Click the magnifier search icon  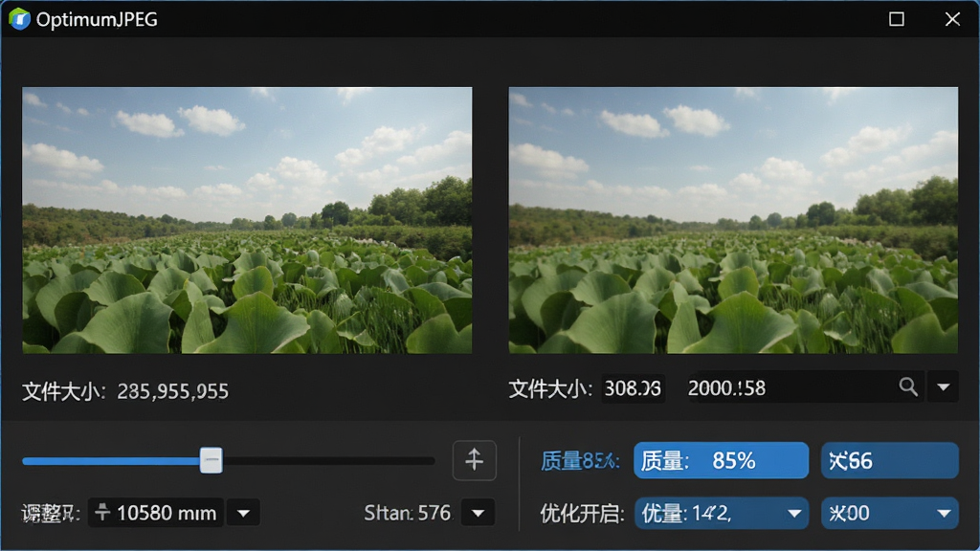click(x=908, y=387)
